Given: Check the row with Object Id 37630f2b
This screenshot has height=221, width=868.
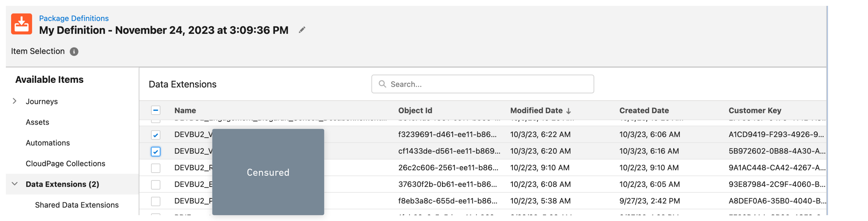Looking at the screenshot, I should tap(156, 184).
